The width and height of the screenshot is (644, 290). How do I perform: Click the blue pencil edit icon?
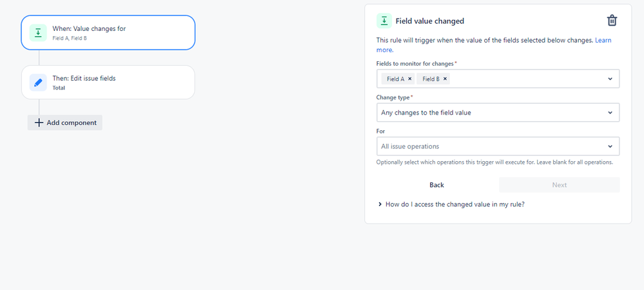[x=38, y=82]
